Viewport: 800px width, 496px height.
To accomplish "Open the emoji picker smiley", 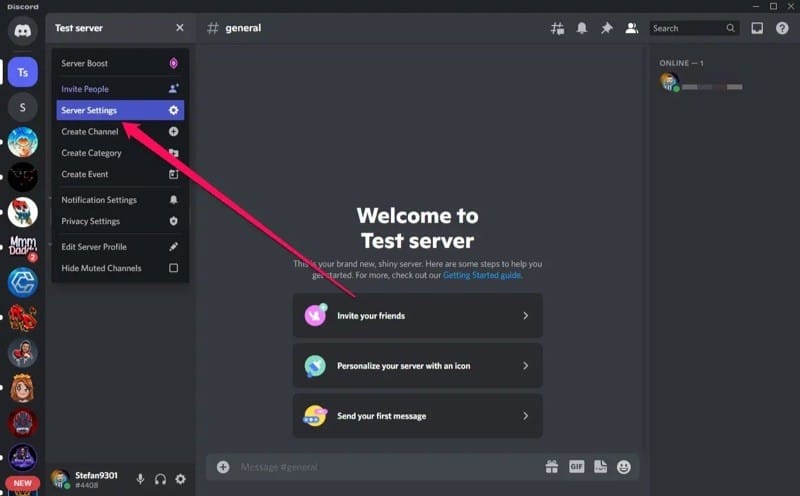I will tap(623, 467).
